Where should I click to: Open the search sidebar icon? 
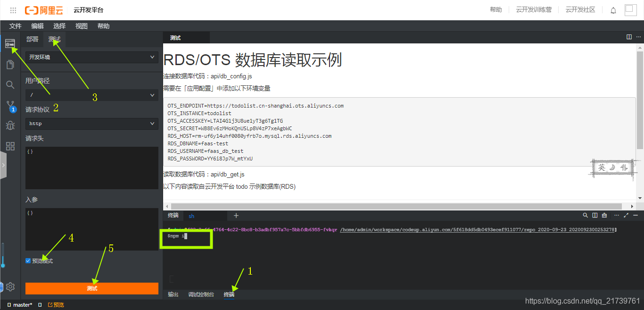(x=10, y=85)
